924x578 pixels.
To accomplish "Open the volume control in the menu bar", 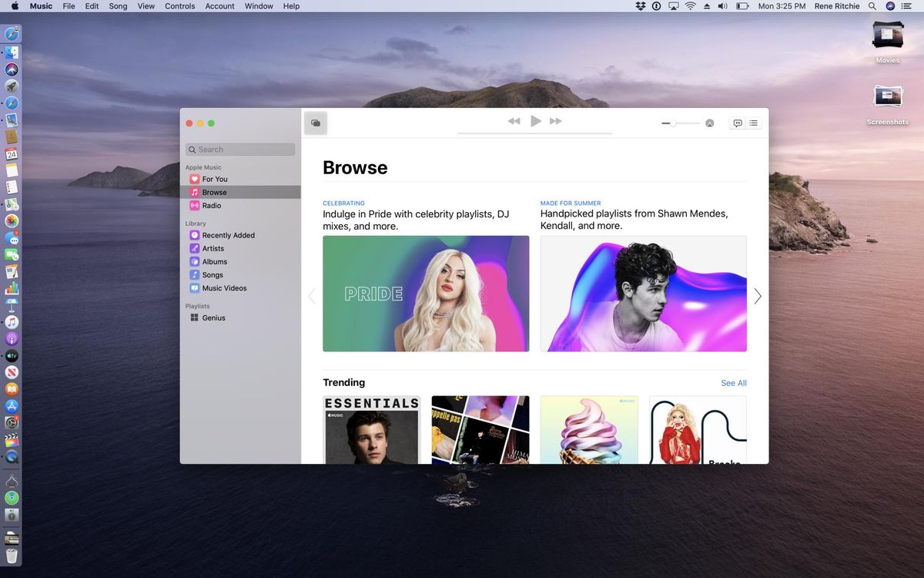I will coord(723,5).
